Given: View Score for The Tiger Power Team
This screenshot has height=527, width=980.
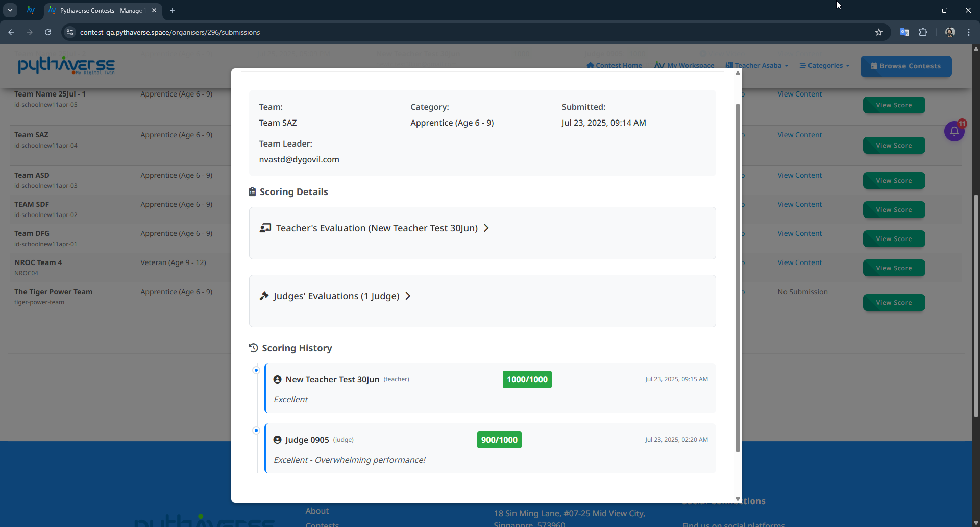Looking at the screenshot, I should (x=894, y=303).
